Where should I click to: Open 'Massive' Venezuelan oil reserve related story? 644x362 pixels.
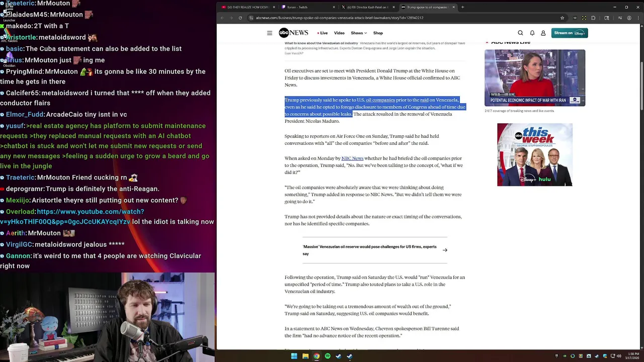(370, 250)
